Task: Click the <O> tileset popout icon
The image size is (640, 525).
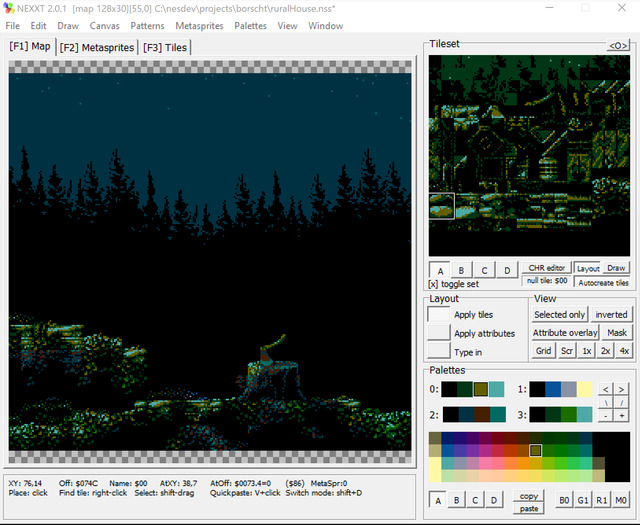Action: [618, 45]
